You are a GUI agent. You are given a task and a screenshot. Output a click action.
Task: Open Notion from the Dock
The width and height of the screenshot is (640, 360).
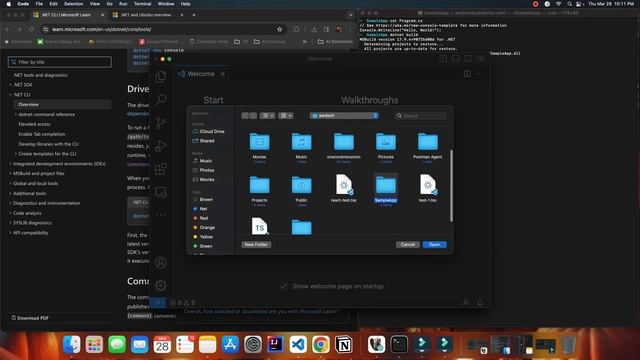tap(344, 344)
